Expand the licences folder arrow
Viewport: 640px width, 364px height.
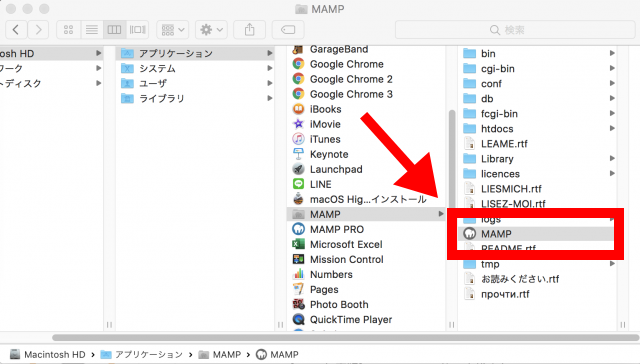[x=612, y=173]
